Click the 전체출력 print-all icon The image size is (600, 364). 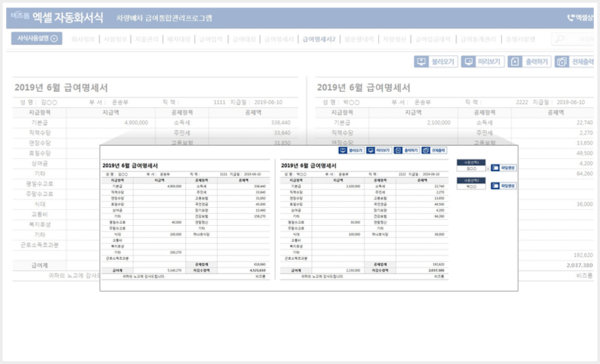562,61
